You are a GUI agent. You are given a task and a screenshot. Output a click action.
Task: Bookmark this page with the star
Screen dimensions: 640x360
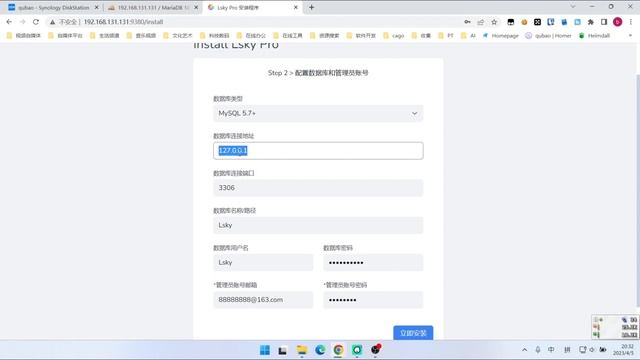[x=494, y=22]
